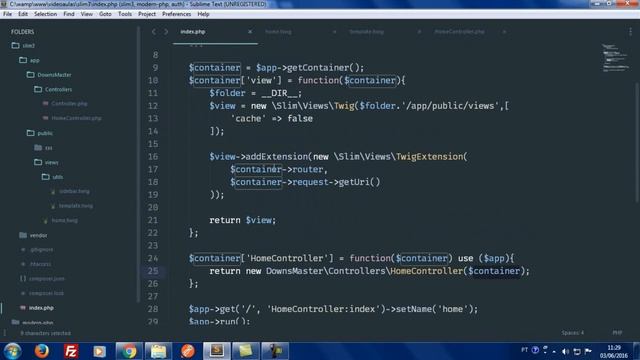640x360 pixels.
Task: Open the Selection menu
Action: click(45, 14)
